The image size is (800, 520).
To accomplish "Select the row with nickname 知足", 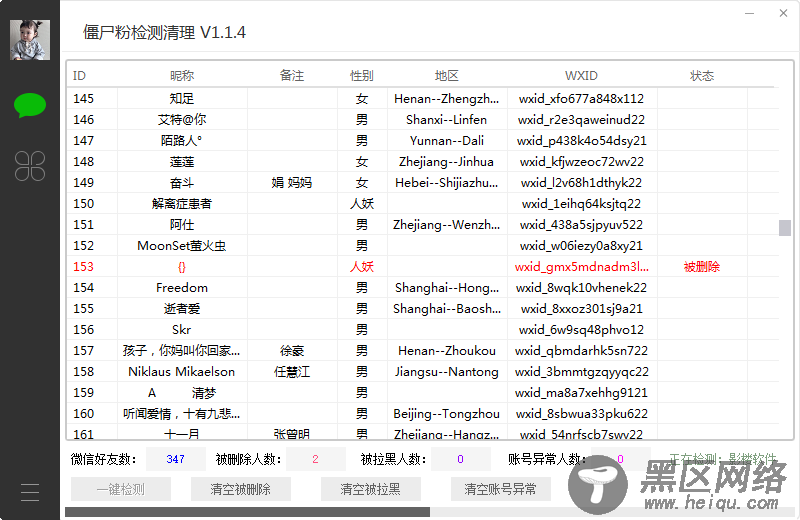I will (422, 98).
